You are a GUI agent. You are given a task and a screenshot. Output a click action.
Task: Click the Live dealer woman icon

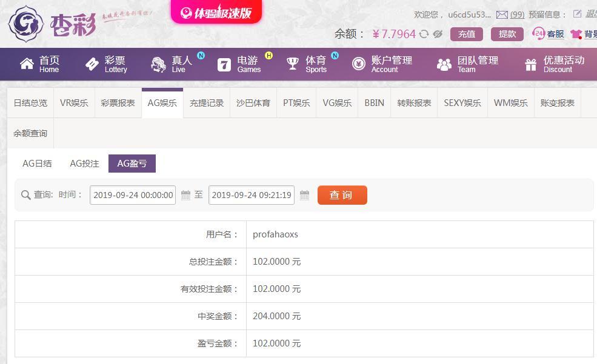tap(158, 64)
